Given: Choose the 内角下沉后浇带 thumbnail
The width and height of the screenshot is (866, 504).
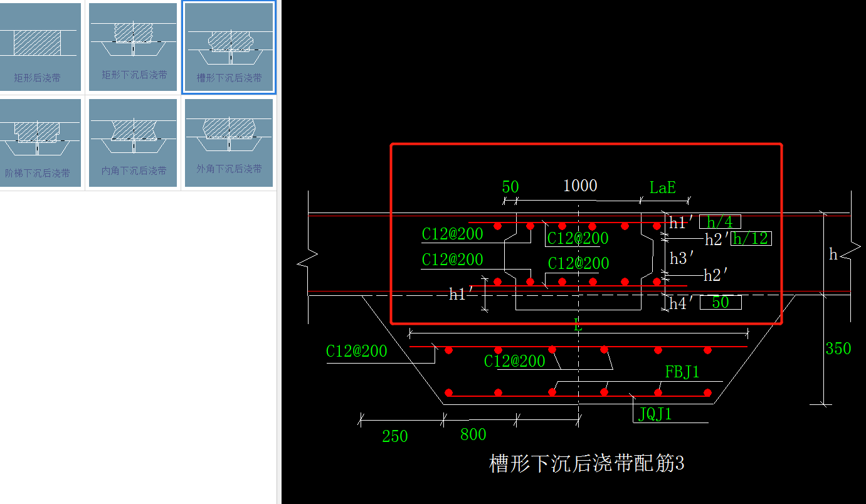Looking at the screenshot, I should (x=133, y=143).
